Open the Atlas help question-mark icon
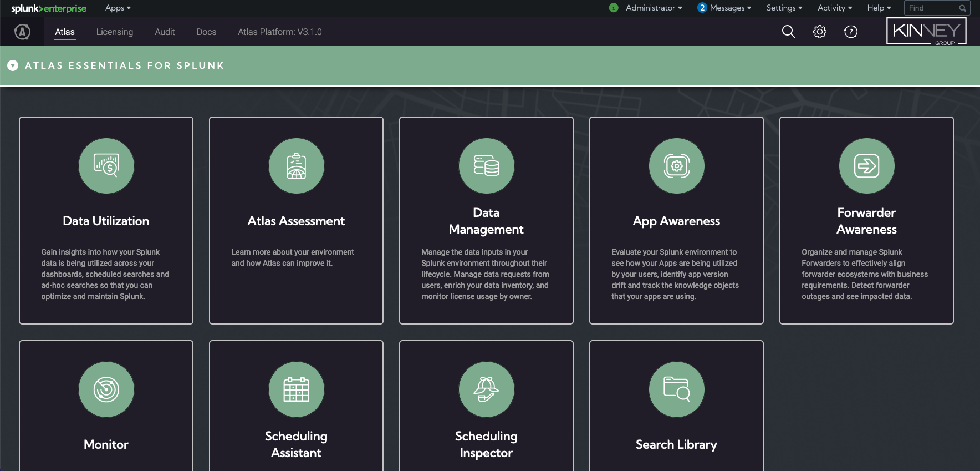The width and height of the screenshot is (980, 471). [x=851, y=32]
